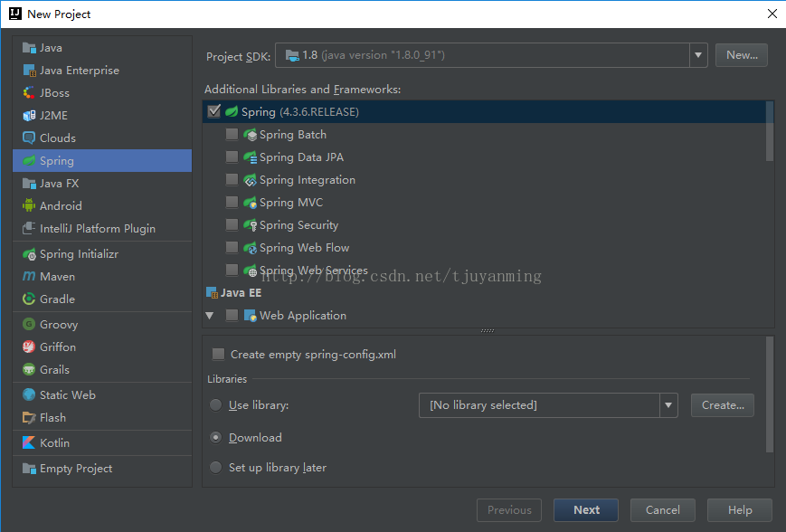Click the Spring Integration icon

250,179
